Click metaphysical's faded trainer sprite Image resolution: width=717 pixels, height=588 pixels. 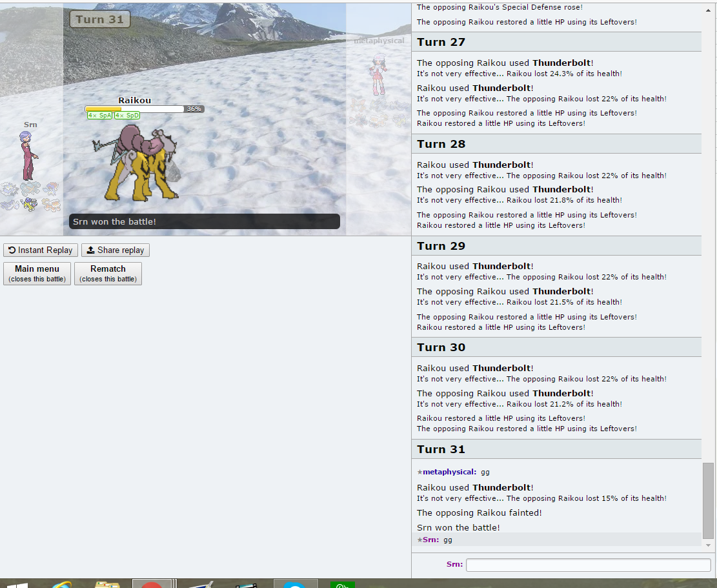pyautogui.click(x=378, y=74)
